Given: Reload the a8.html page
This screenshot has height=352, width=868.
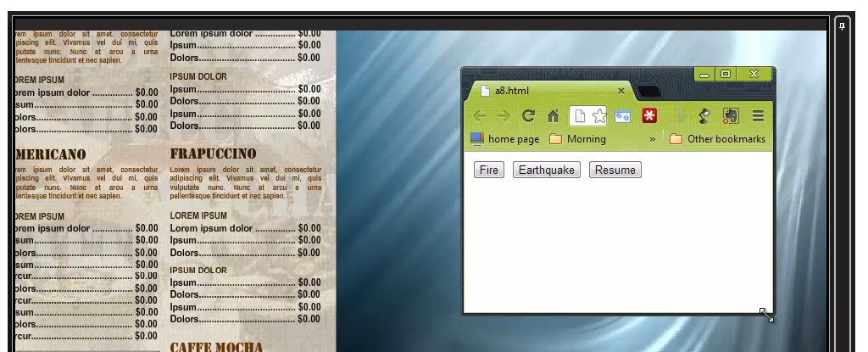Looking at the screenshot, I should click(x=528, y=116).
